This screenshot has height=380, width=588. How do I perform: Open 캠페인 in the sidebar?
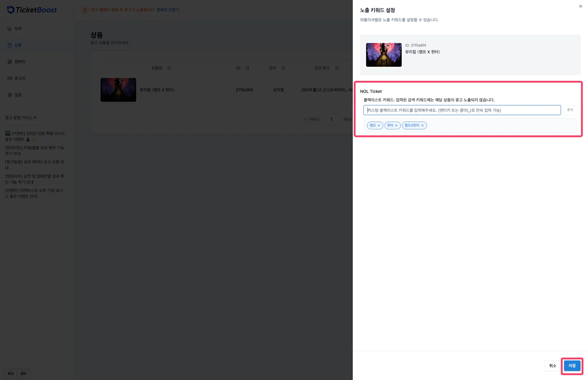coord(20,62)
